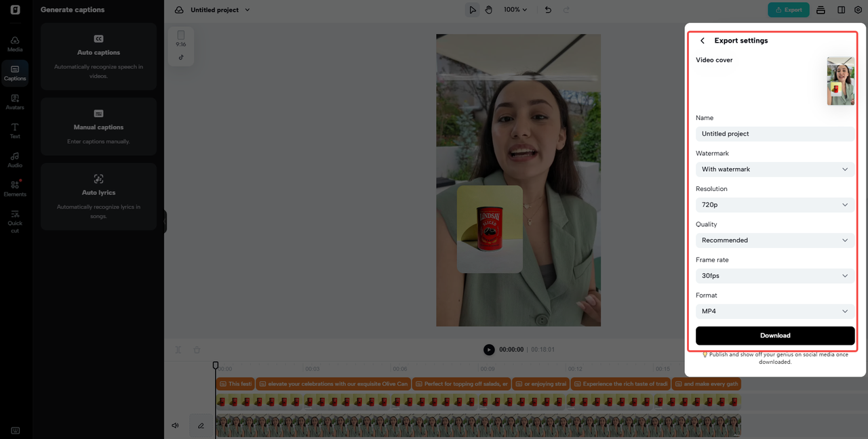This screenshot has height=439, width=868.
Task: Select the Split clip icon above the timeline
Action: tap(178, 350)
